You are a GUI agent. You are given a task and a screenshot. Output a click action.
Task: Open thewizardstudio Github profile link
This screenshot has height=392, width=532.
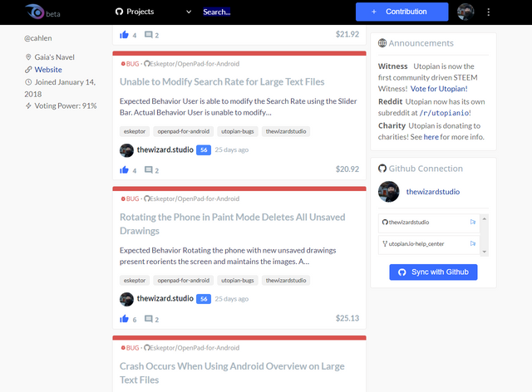tap(433, 192)
